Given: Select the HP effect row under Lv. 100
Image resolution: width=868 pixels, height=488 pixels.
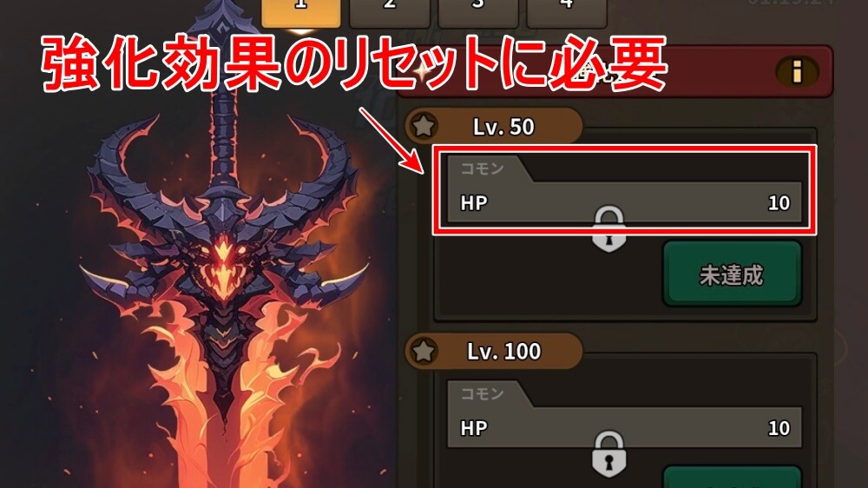Looking at the screenshot, I should pyautogui.click(x=624, y=414).
